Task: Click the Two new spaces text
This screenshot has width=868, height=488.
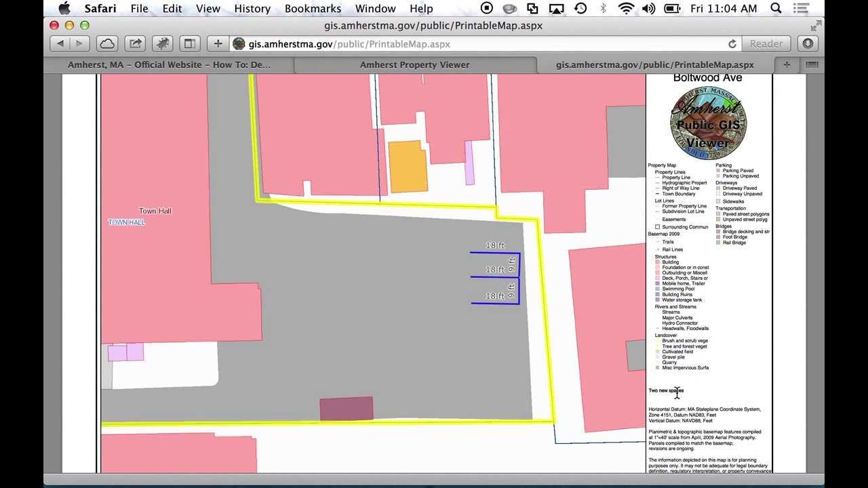Action: pos(666,390)
